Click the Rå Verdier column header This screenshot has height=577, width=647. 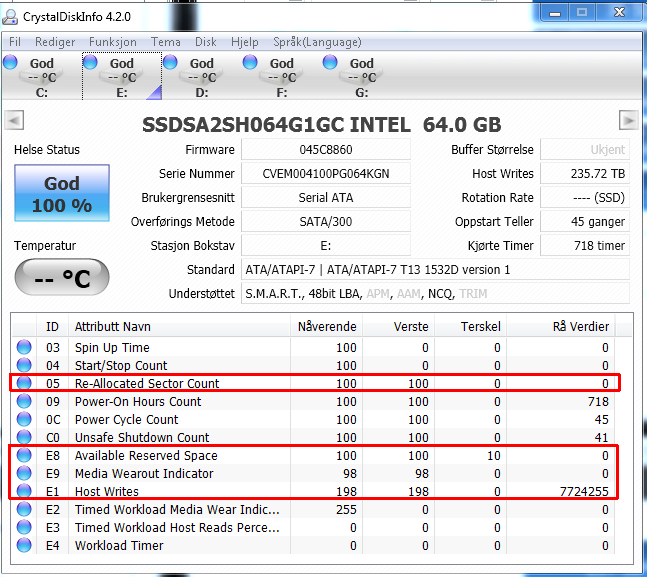tap(561, 326)
